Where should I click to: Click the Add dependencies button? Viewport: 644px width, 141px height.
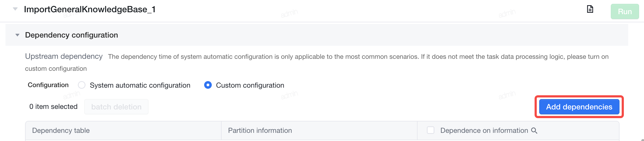pos(579,107)
